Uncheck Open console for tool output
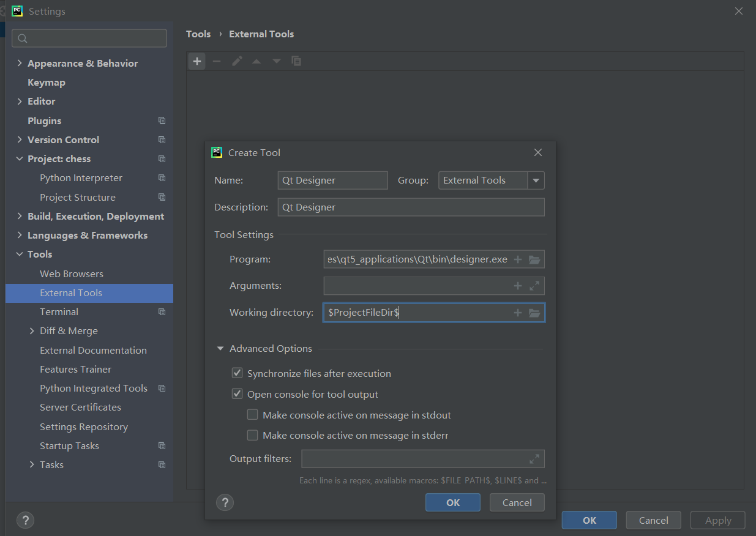This screenshot has width=756, height=536. coord(237,393)
